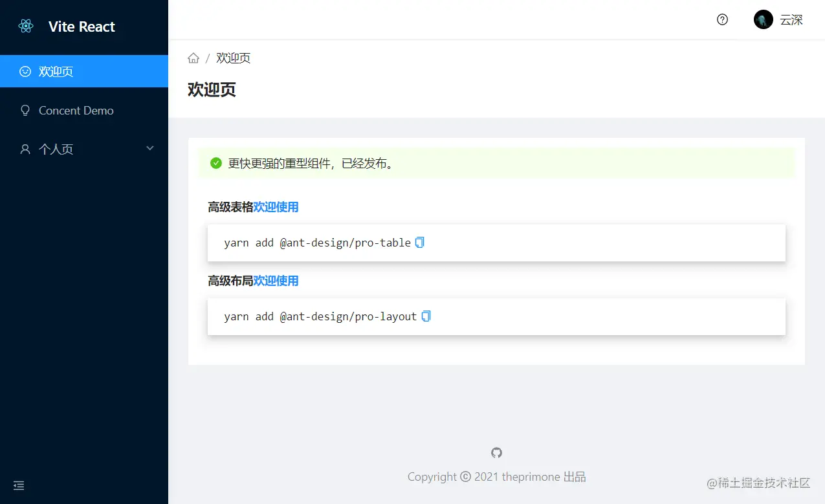825x504 pixels.
Task: Select the 欢迎页 sidebar menu item
Action: tap(84, 71)
